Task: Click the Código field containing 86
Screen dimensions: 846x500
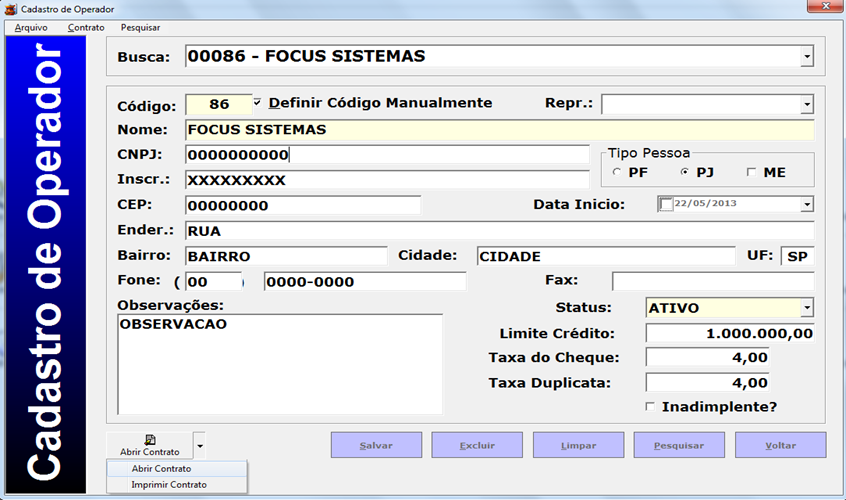Action: point(219,104)
